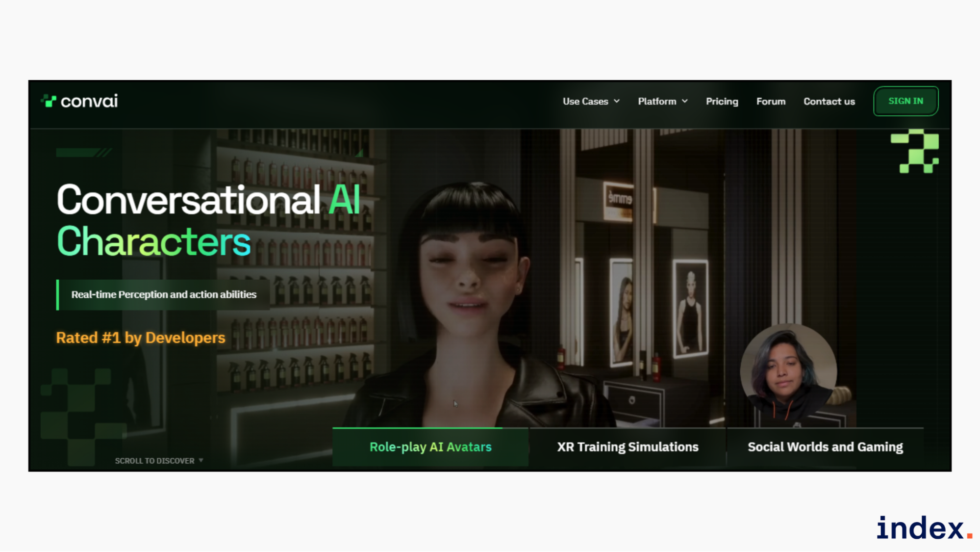This screenshot has width=980, height=552.
Task: Click the index. logo in corner
Action: point(924,528)
